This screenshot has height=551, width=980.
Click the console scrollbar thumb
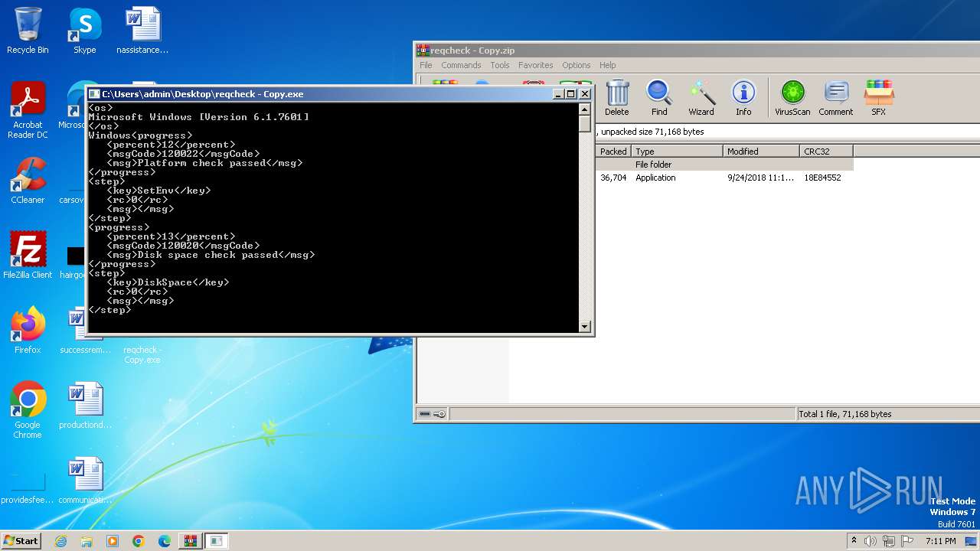[585, 124]
